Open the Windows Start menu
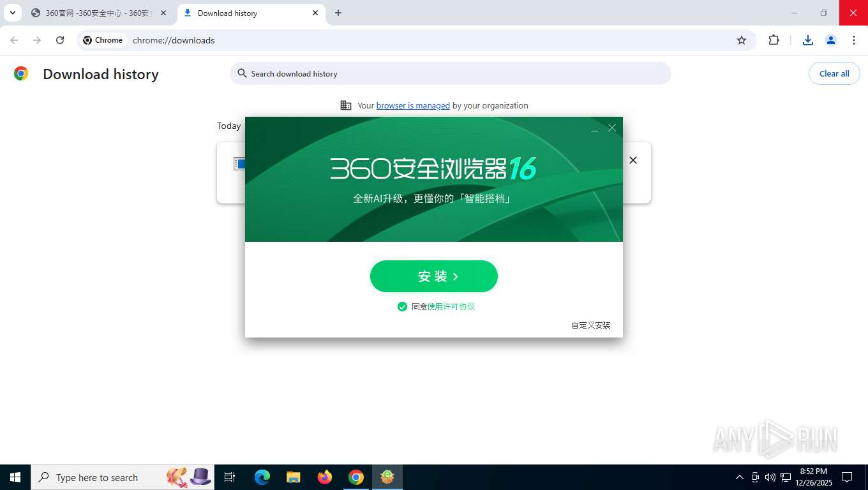Screen dimensions: 868x490 15,477
